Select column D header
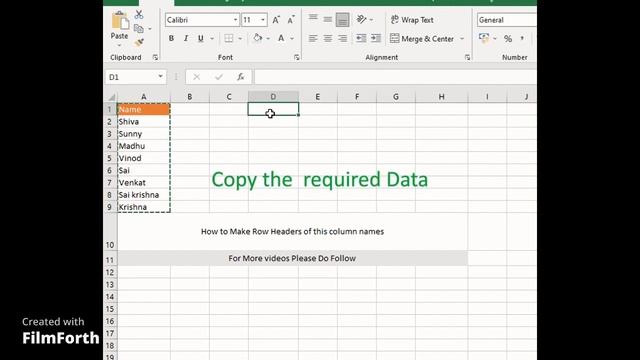The image size is (640, 360). (273, 97)
